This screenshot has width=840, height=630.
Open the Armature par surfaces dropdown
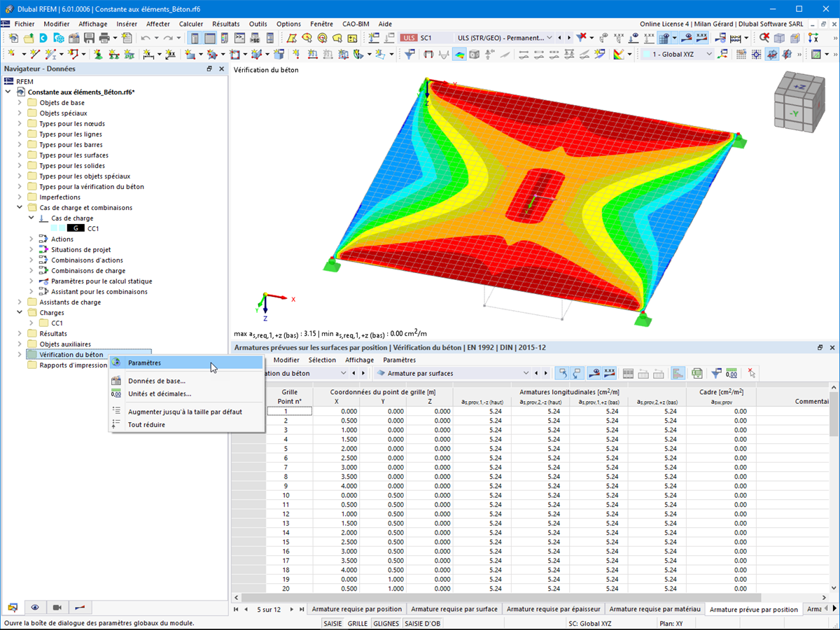tap(526, 373)
